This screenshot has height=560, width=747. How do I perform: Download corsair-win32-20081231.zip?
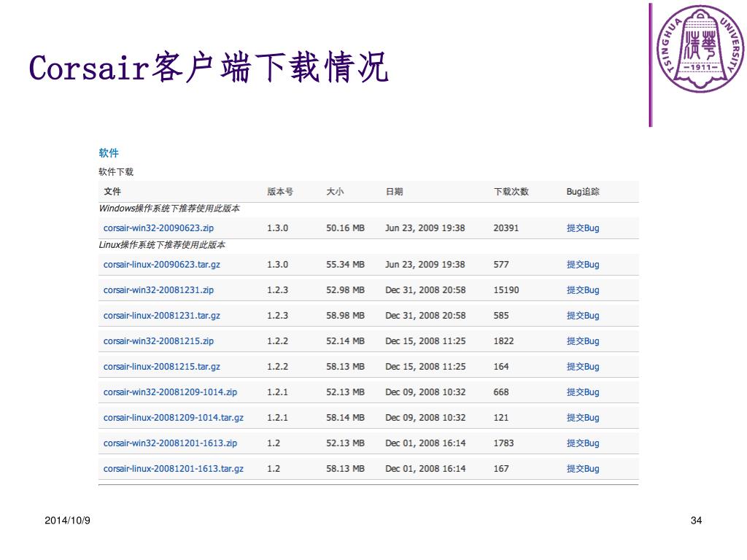tap(158, 290)
